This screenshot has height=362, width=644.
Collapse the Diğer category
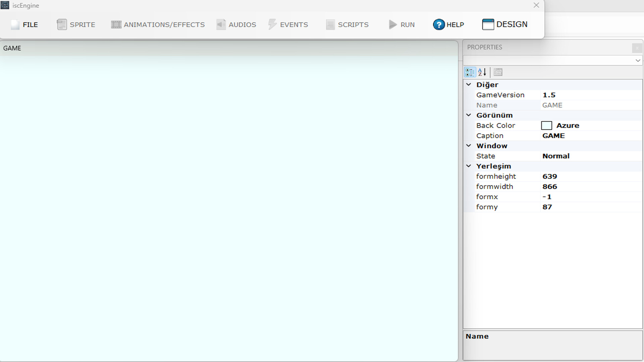[x=469, y=85]
